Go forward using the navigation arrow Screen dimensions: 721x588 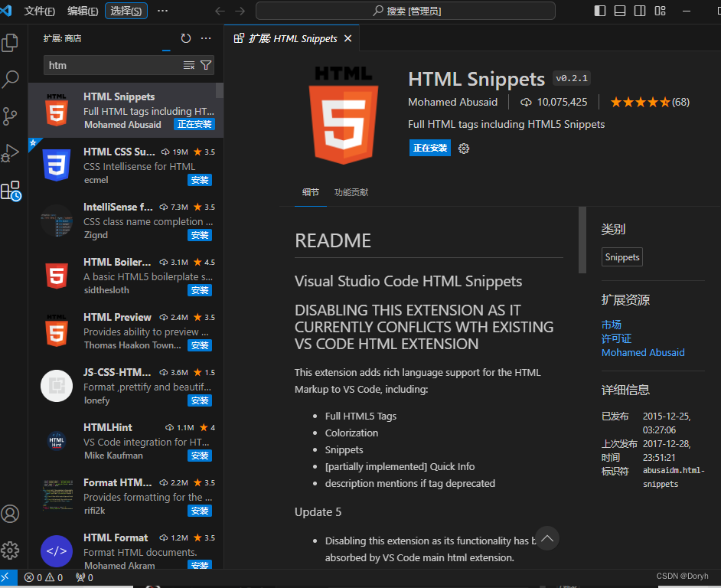[x=240, y=11]
